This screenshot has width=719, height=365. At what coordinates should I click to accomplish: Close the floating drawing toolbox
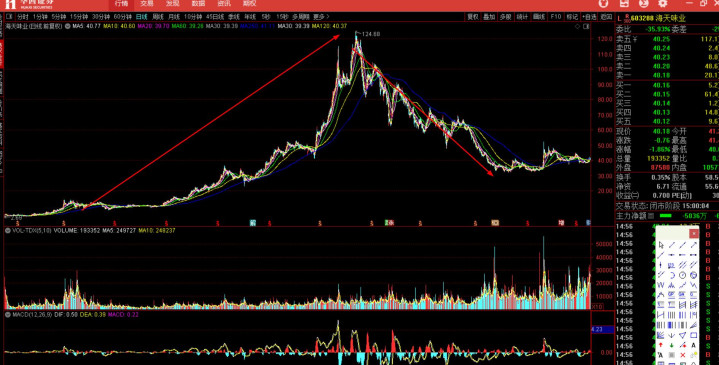pyautogui.click(x=694, y=233)
